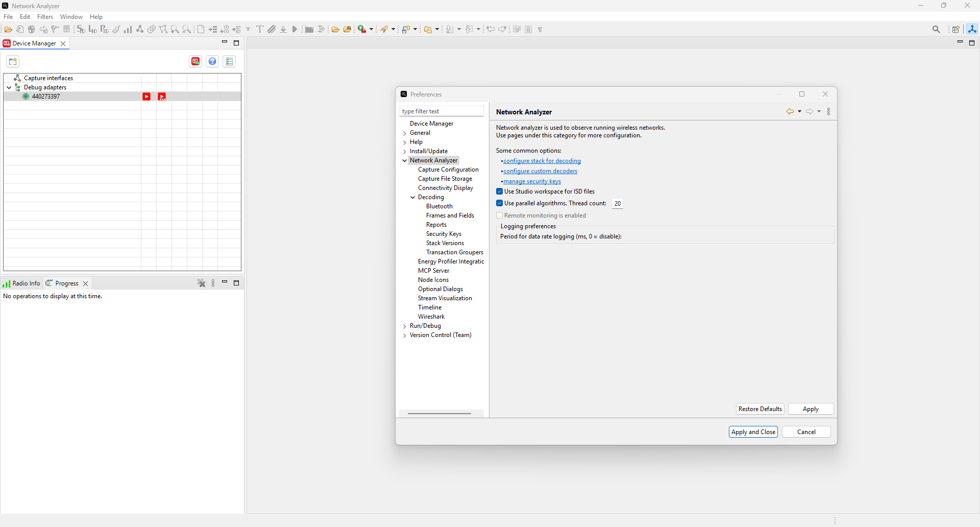Click the new window icon in Device Manager
The width and height of the screenshot is (980, 527).
[x=13, y=61]
